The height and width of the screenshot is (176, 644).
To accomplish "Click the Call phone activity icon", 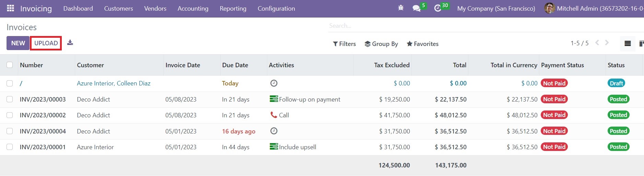I will coord(274,115).
